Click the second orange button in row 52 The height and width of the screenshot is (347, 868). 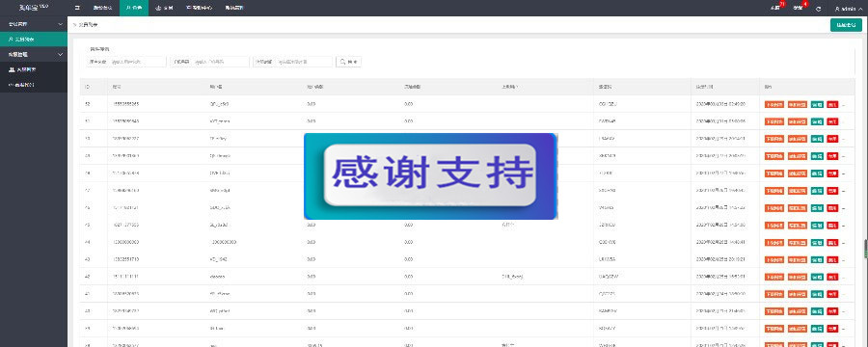(798, 104)
